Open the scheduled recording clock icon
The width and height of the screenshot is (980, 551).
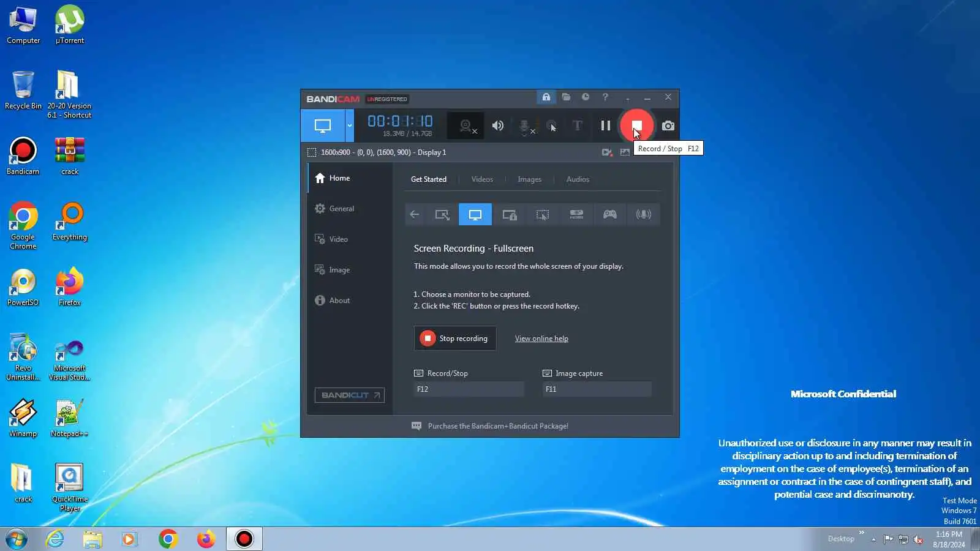coord(586,97)
